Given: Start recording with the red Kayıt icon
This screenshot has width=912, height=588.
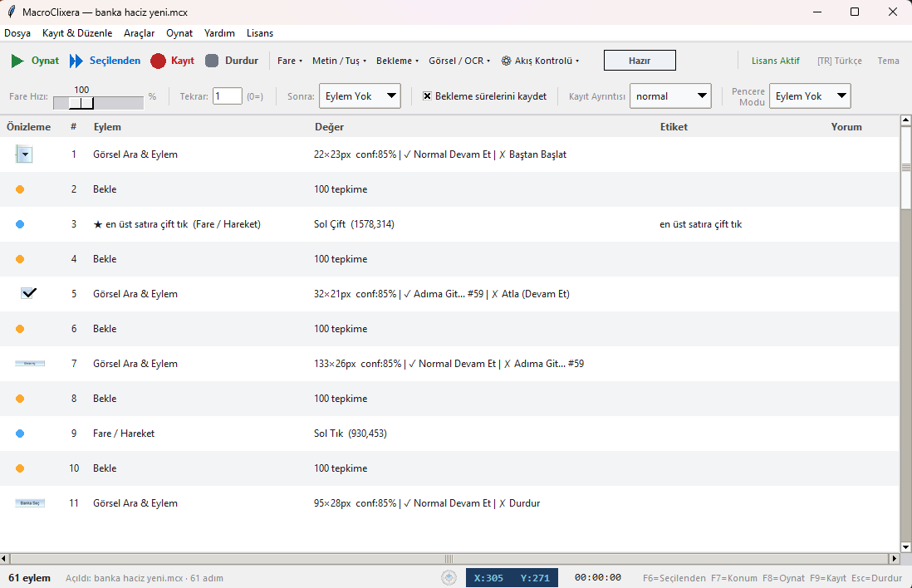Looking at the screenshot, I should [159, 61].
